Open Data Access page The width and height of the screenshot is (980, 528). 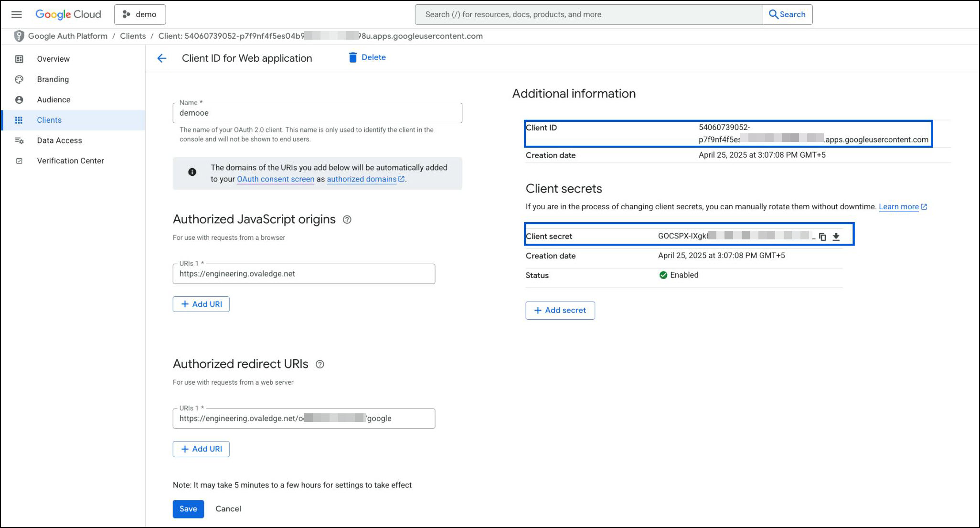pyautogui.click(x=59, y=140)
